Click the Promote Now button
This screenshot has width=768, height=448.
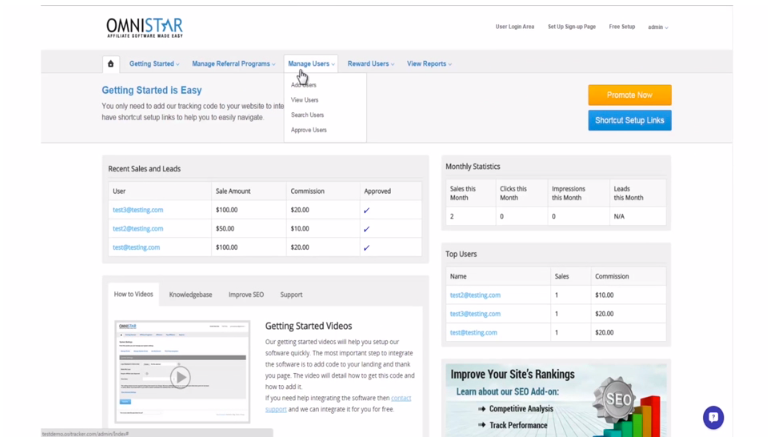click(629, 95)
